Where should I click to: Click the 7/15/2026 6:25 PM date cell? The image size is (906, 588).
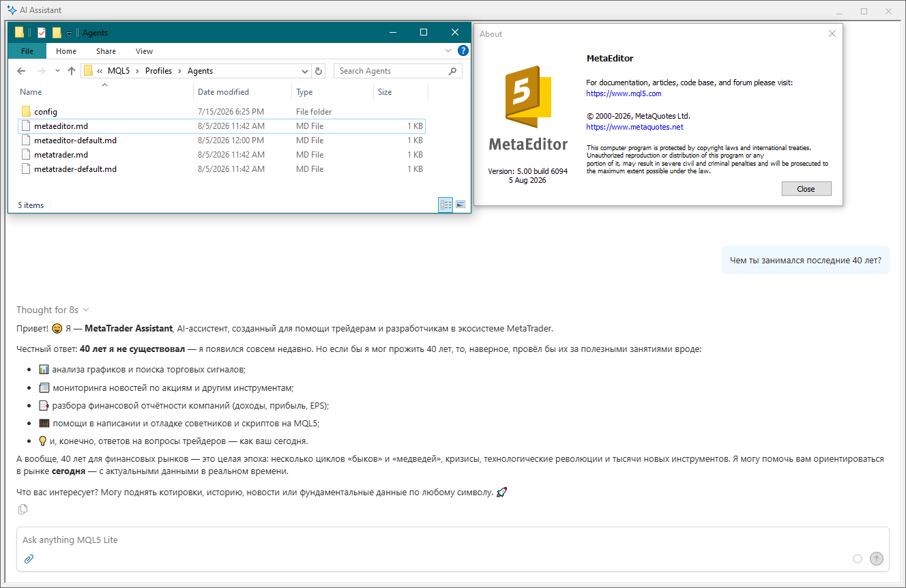pyautogui.click(x=231, y=112)
